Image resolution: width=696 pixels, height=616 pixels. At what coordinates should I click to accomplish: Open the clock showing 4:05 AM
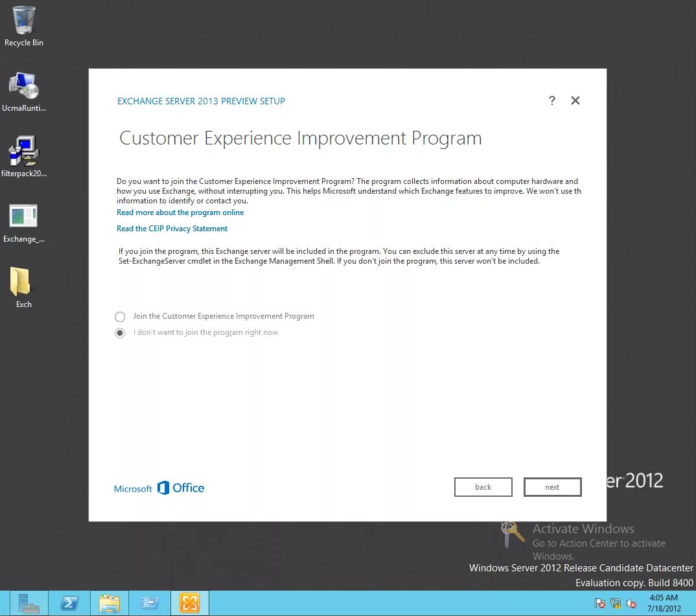coord(664,603)
